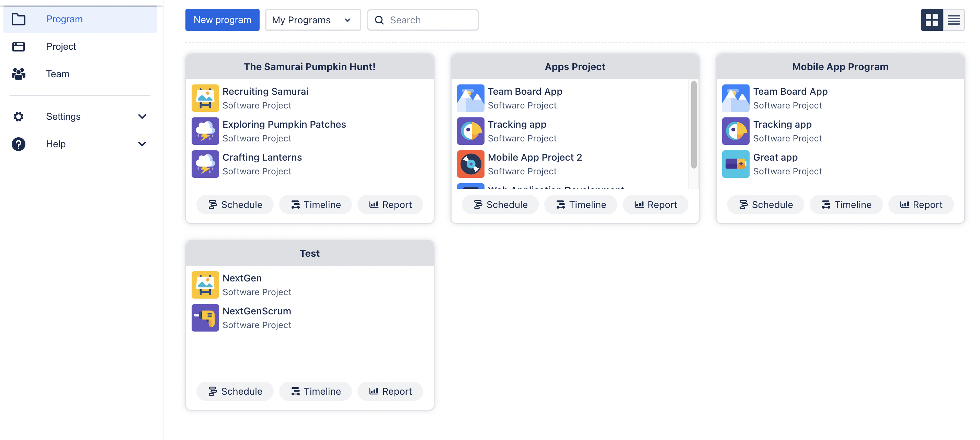
Task: Expand the Settings chevron
Action: click(x=142, y=116)
